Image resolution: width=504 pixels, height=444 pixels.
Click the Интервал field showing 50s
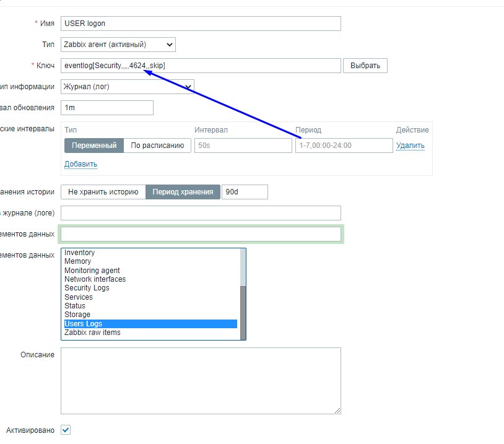(x=243, y=146)
